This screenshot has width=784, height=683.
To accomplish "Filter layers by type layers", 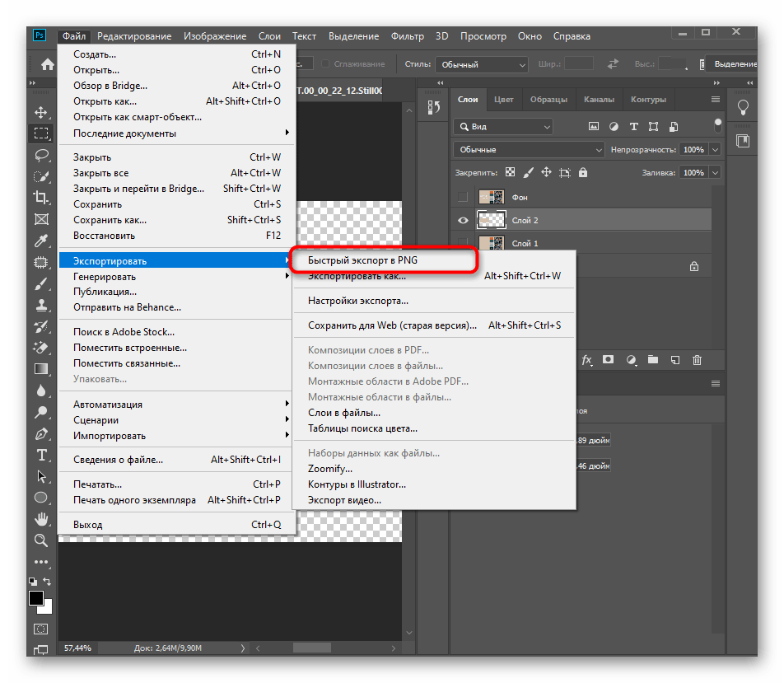I will 634,127.
